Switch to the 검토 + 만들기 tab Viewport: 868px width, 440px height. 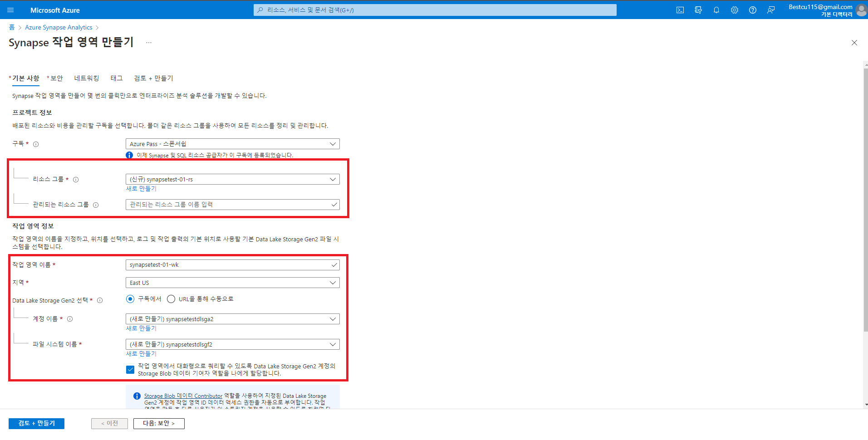(153, 78)
